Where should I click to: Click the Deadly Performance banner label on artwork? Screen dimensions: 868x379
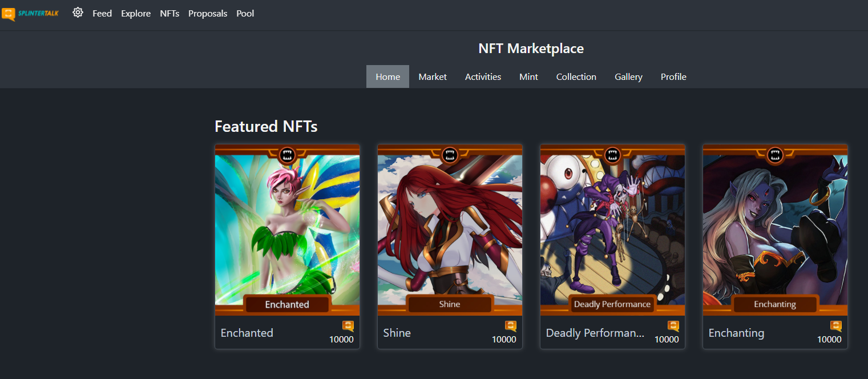612,304
